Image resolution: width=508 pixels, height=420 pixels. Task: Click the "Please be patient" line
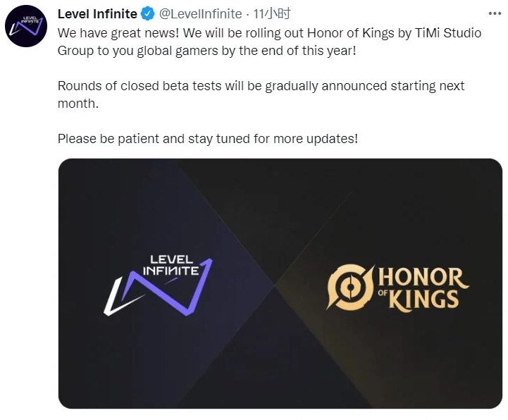pyautogui.click(x=109, y=138)
